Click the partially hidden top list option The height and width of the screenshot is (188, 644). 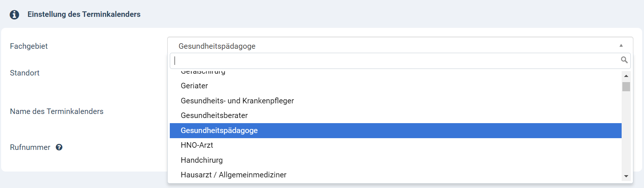click(203, 72)
